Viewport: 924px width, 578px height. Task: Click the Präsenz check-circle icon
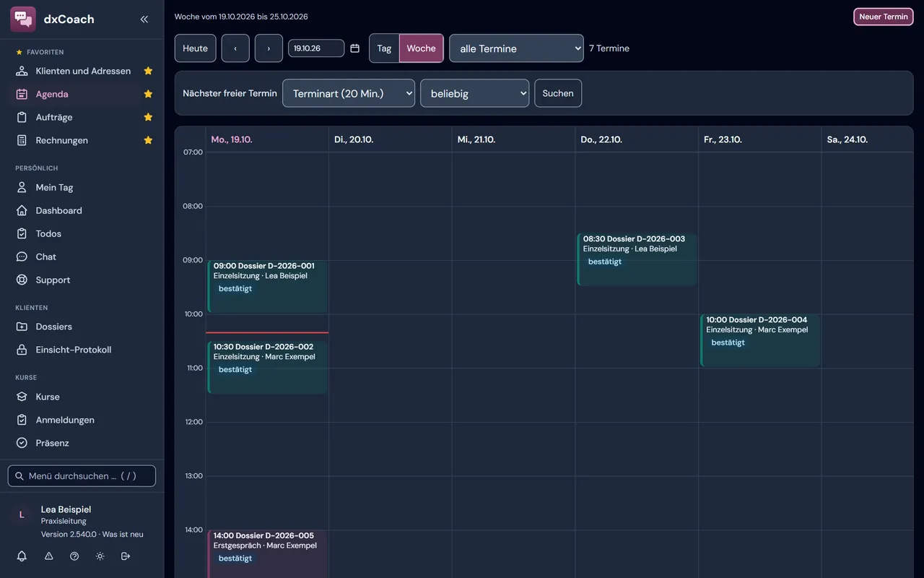22,443
